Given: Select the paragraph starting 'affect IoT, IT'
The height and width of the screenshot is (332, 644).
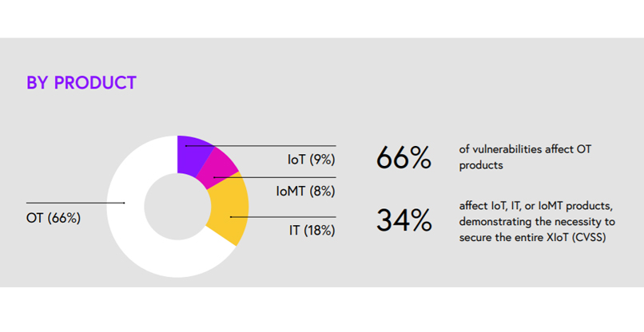Looking at the screenshot, I should click(534, 221).
